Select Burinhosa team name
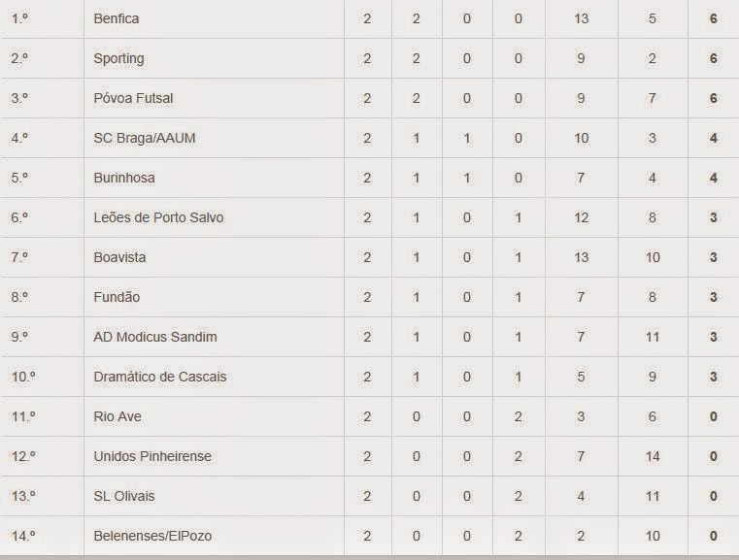Screen dimensions: 739x560 pyautogui.click(x=124, y=178)
